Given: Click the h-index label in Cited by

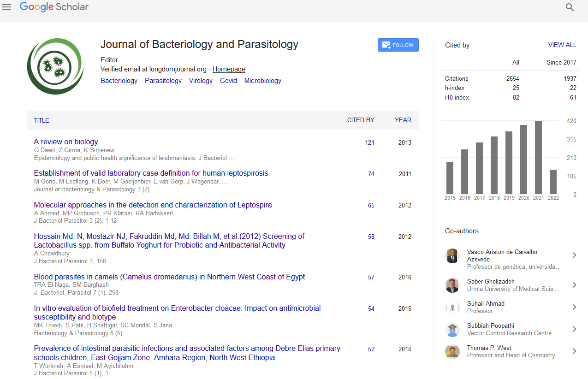Looking at the screenshot, I should coord(455,88).
